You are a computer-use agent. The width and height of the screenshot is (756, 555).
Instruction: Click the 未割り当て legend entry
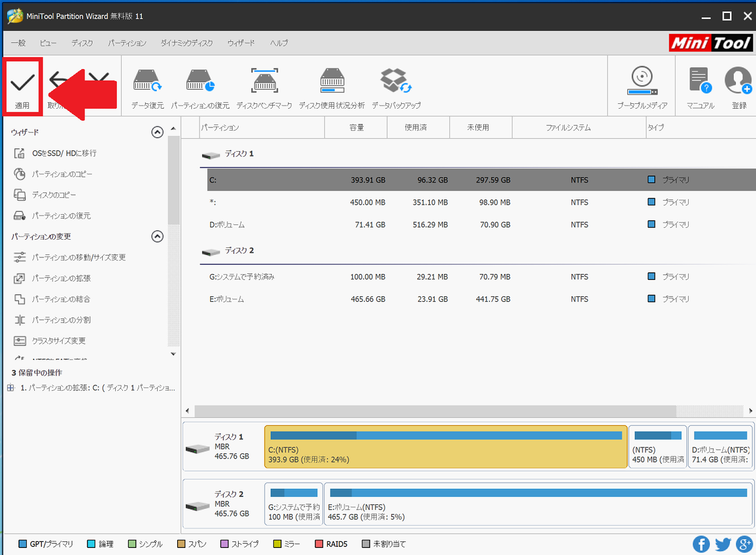[383, 544]
